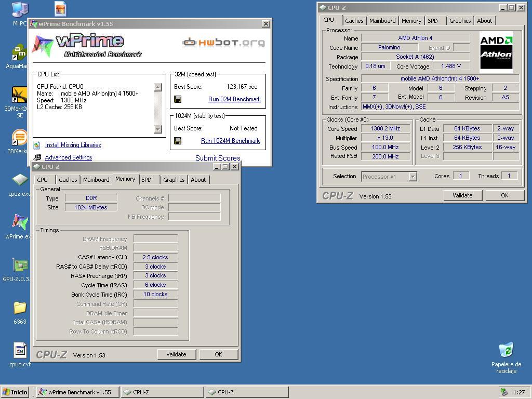532x399 pixels.
Task: Click the Inicio start button
Action: 15,392
